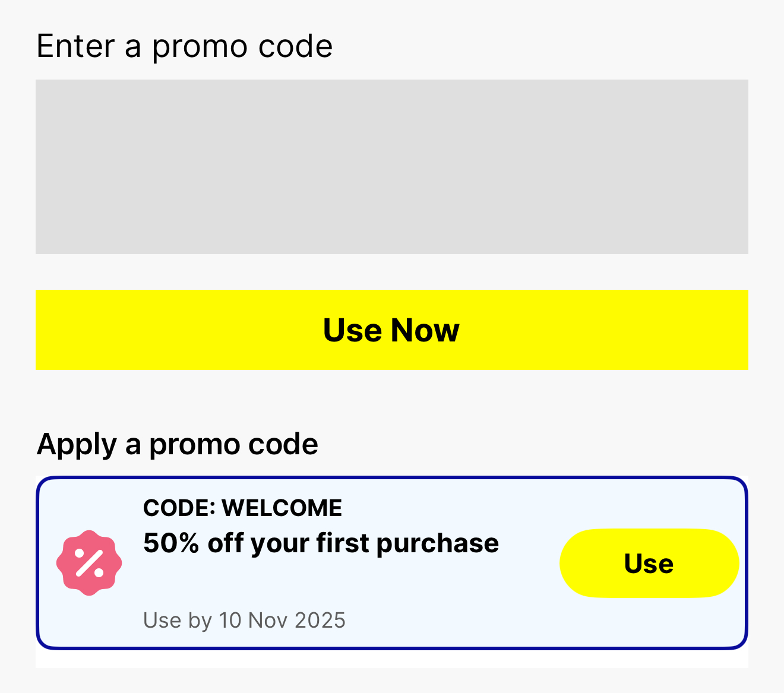Click the 'Enter a promo code' label
This screenshot has height=693, width=784.
[184, 46]
